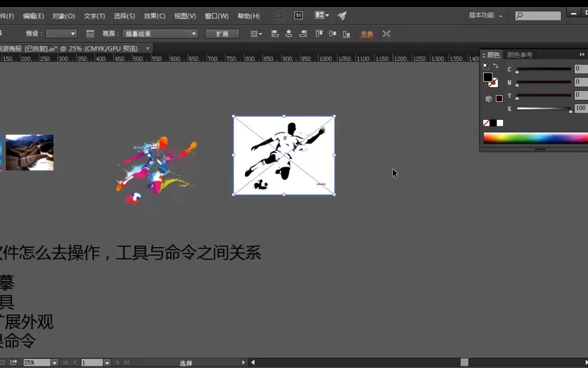Select the horizontal align left icon

point(275,33)
